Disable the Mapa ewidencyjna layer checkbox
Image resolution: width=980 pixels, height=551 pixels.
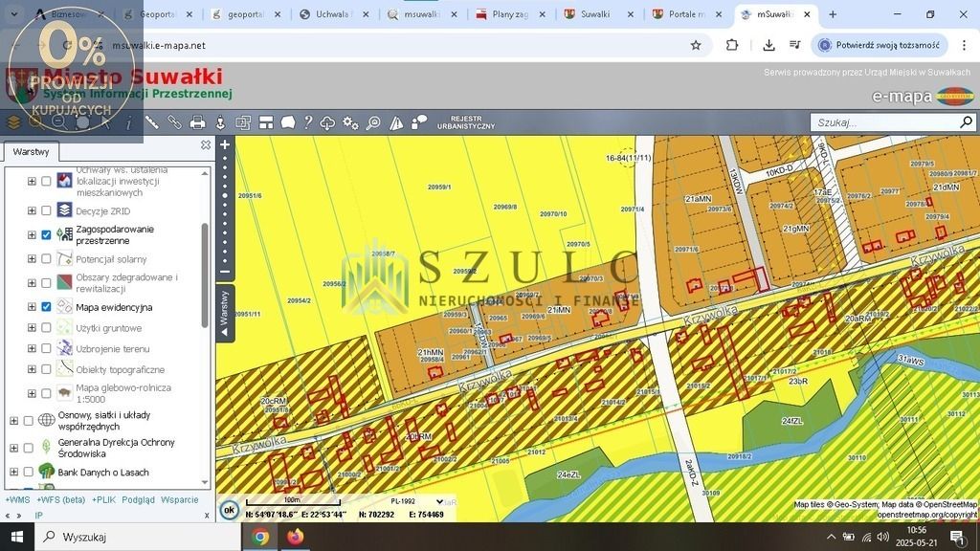46,307
